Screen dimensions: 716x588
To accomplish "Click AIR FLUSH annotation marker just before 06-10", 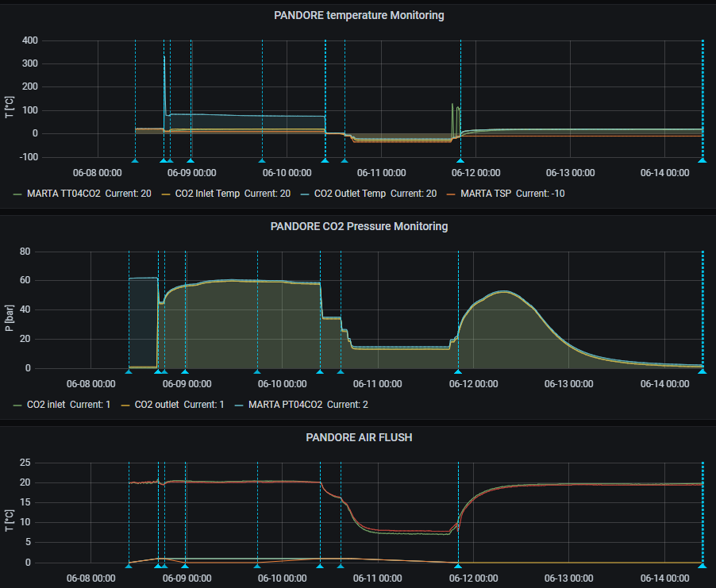I will coord(257,564).
